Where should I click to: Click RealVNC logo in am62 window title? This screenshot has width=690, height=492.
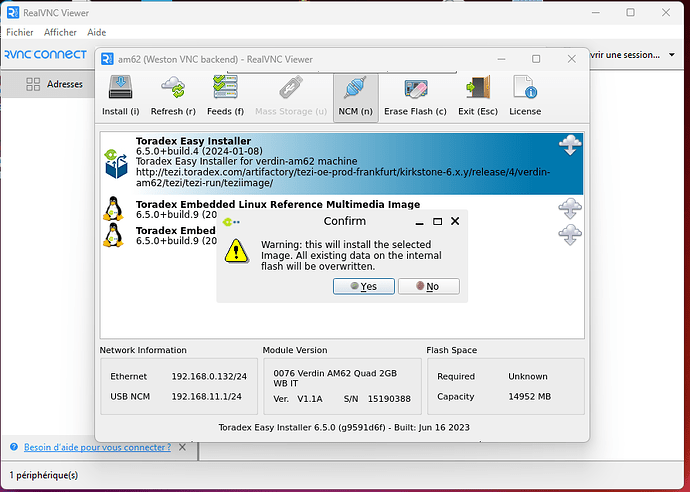coord(107,59)
